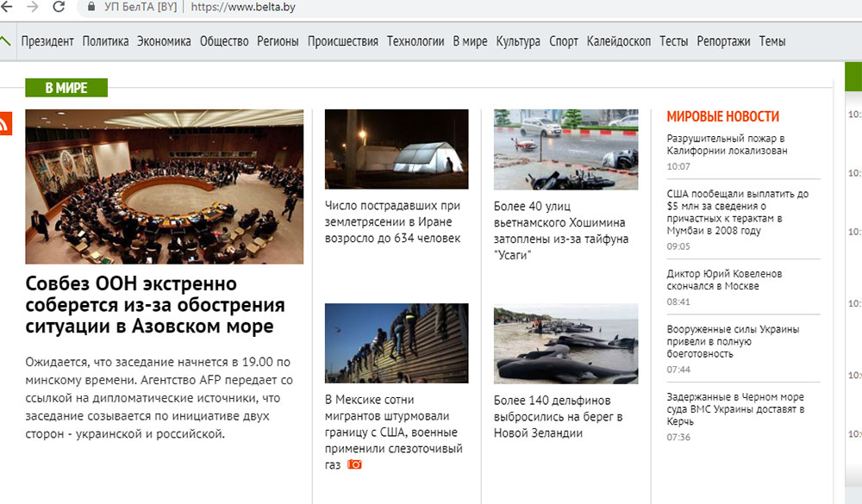Open the Происшествия navigation item

point(342,41)
